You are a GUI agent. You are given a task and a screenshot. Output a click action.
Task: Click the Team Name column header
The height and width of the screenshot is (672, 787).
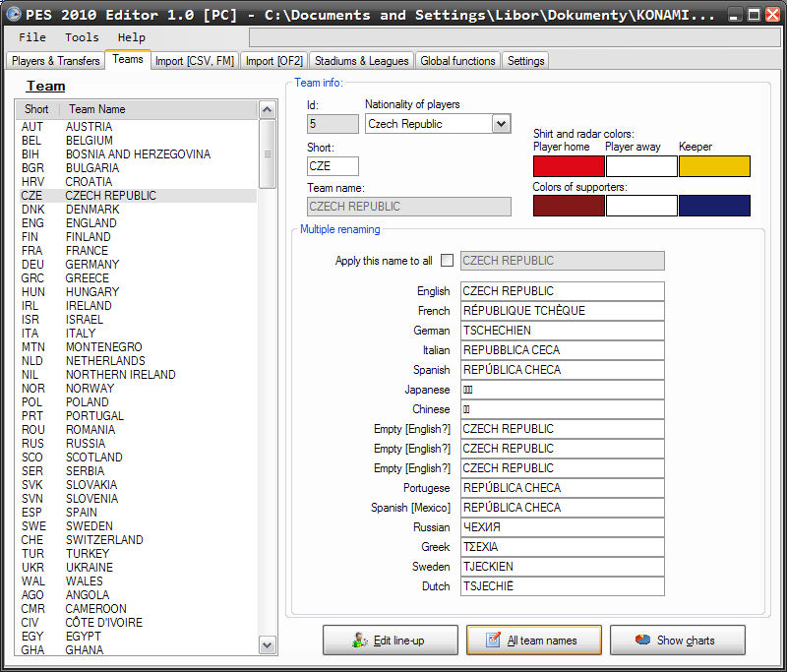tap(158, 109)
